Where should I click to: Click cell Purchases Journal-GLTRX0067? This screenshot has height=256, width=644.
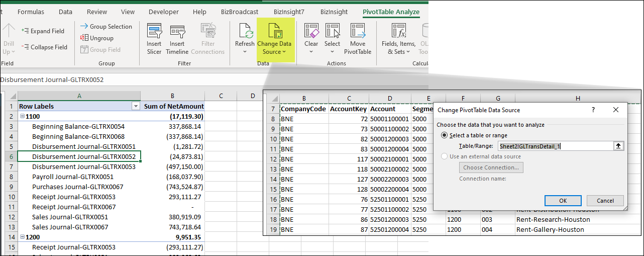pyautogui.click(x=79, y=187)
